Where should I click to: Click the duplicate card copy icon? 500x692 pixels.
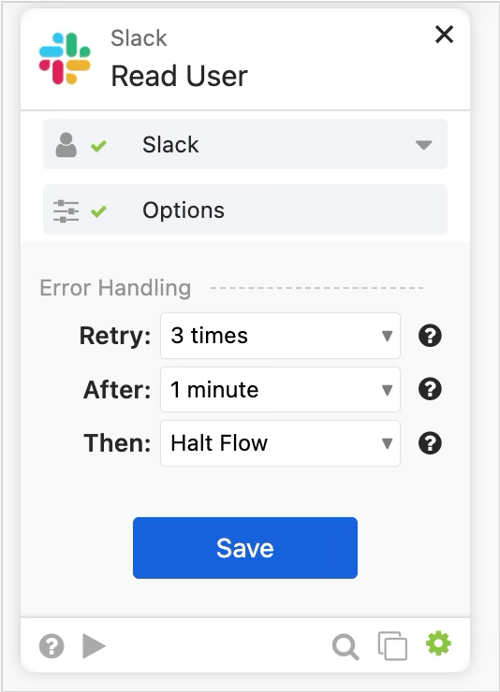pyautogui.click(x=392, y=646)
